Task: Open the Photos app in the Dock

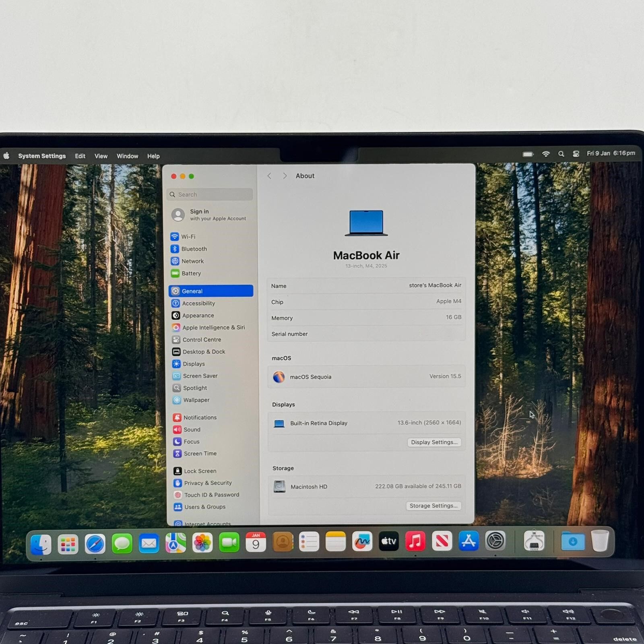Action: tap(202, 543)
